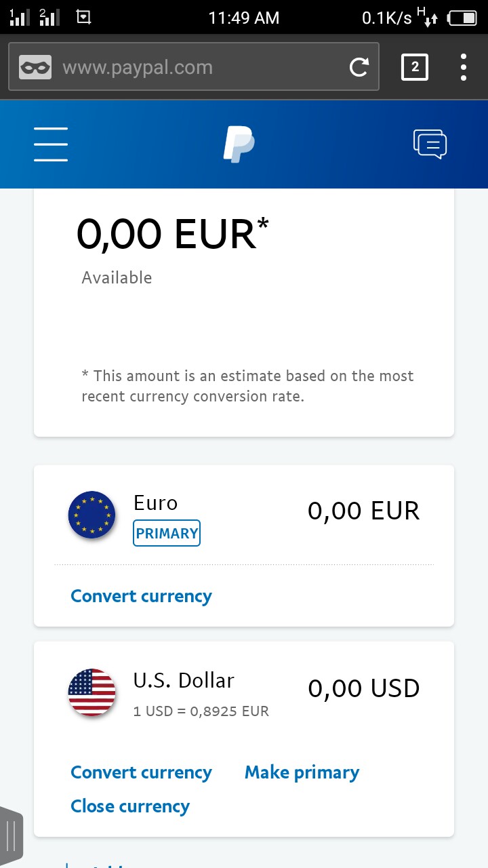Screen dimensions: 488x868
Task: Tap the U.S. Dollar flag icon
Action: tap(91, 692)
